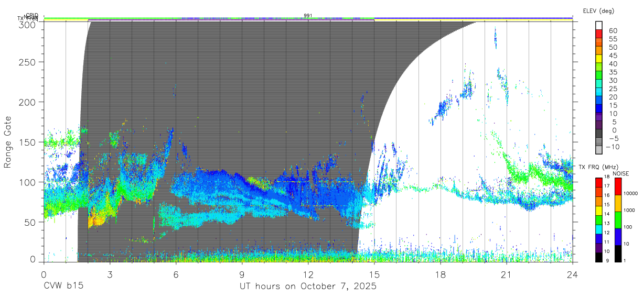This screenshot has height=297, width=644.
Task: Click the x-axis tick label '18'
Action: (x=440, y=274)
